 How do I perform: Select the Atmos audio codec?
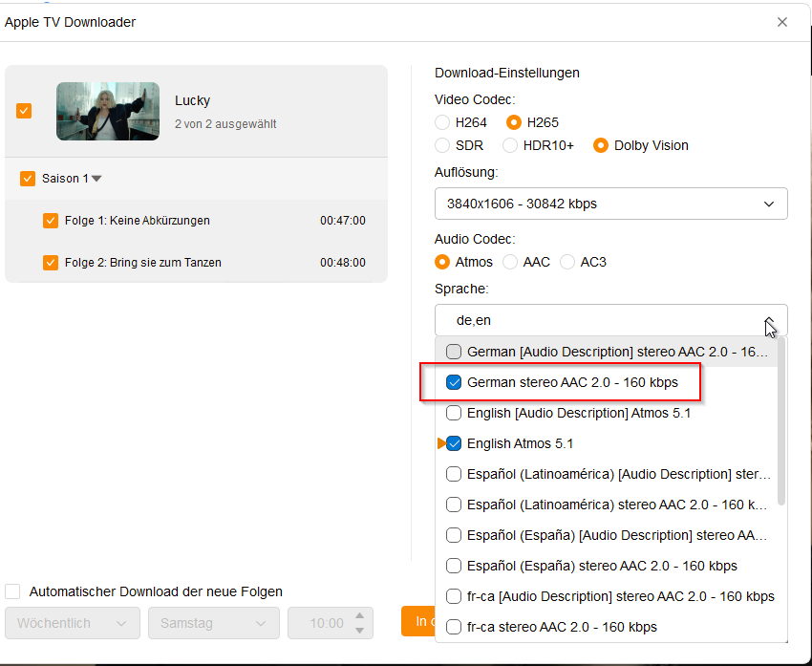(x=442, y=262)
